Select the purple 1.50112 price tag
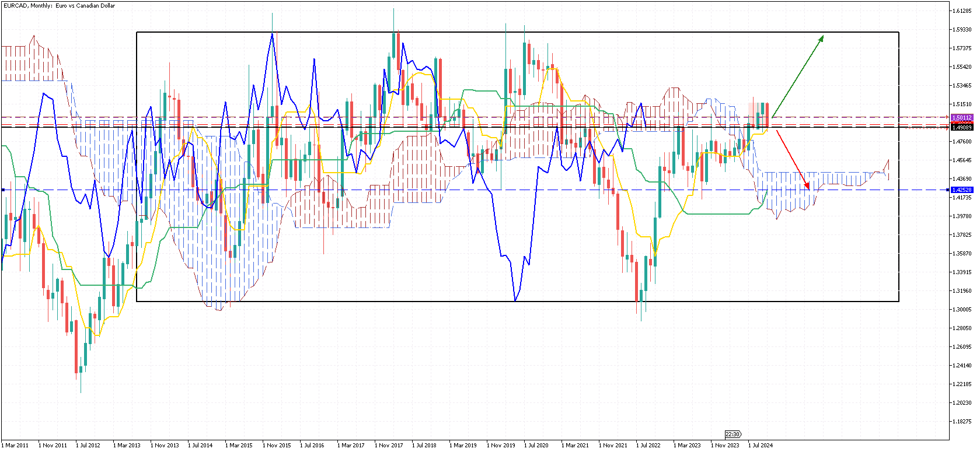 point(962,117)
